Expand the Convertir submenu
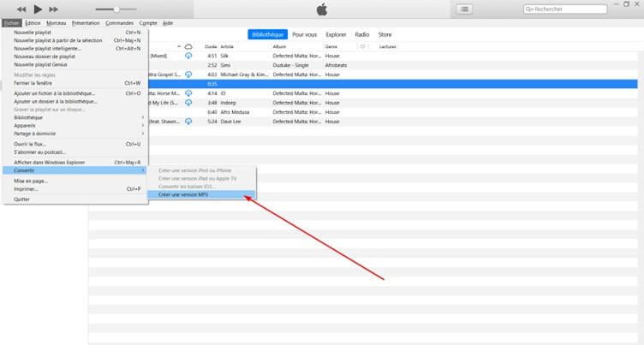Image resolution: width=644 pixels, height=345 pixels. click(x=75, y=170)
